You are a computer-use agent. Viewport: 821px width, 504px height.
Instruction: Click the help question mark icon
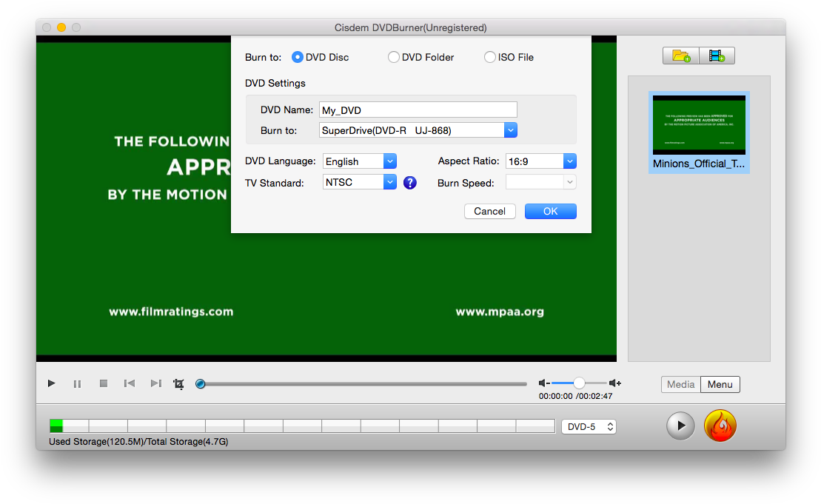pyautogui.click(x=409, y=182)
